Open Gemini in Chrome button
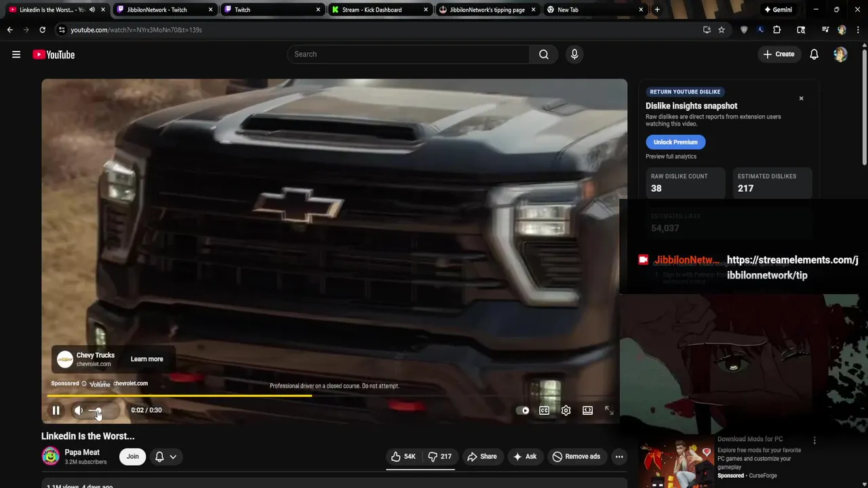Screen dimensions: 868x488 777,9
